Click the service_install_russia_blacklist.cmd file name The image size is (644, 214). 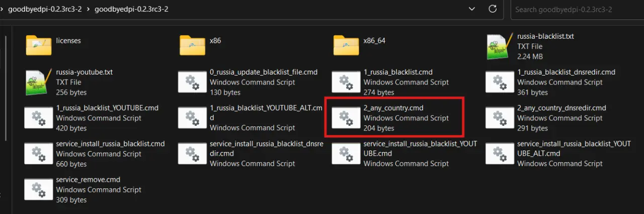click(x=110, y=144)
